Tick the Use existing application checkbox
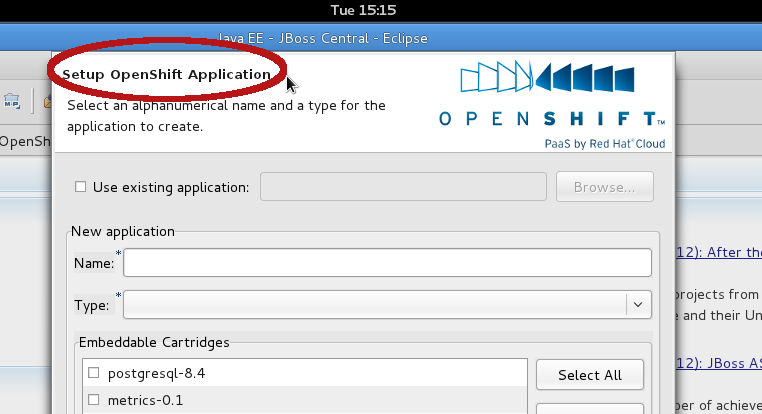Viewport: 762px width, 414px height. [x=81, y=187]
